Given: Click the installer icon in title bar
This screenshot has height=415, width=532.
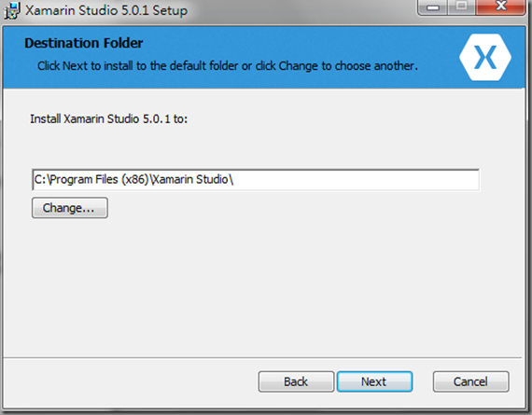Looking at the screenshot, I should click(12, 10).
